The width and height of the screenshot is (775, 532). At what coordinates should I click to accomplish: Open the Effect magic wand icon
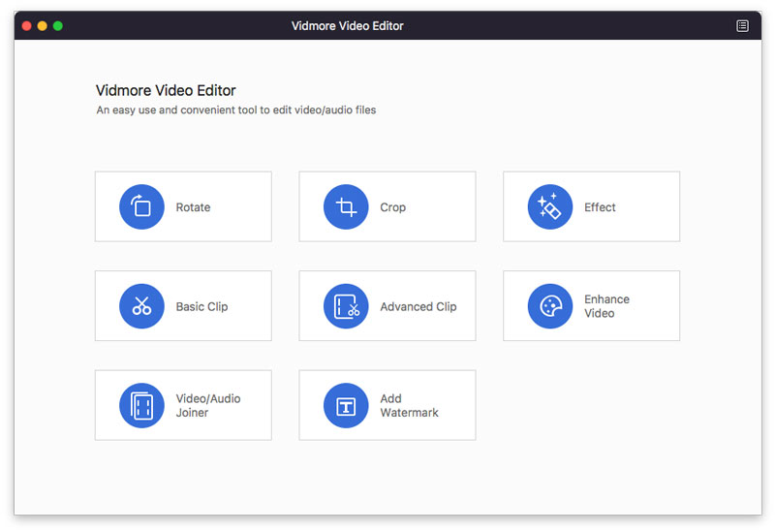point(549,206)
